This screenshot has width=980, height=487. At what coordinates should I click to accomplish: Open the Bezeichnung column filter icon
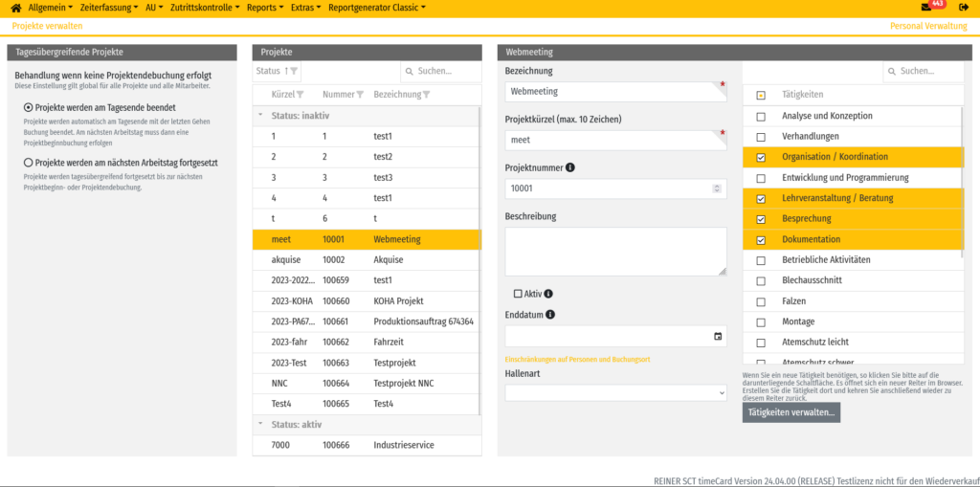pyautogui.click(x=426, y=95)
